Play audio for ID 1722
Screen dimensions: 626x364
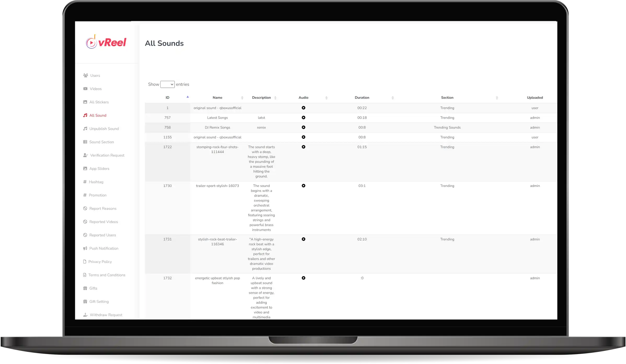[303, 146]
